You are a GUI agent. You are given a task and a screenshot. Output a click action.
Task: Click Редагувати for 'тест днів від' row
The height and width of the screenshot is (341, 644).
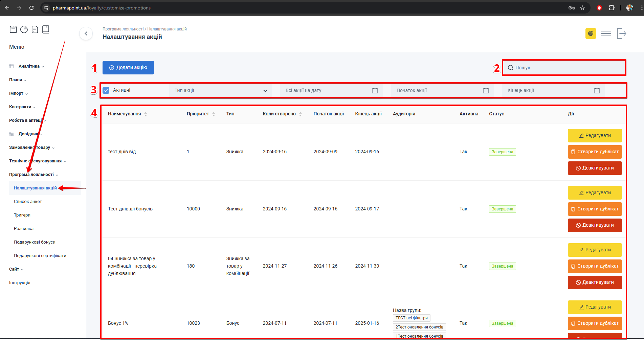coord(595,136)
